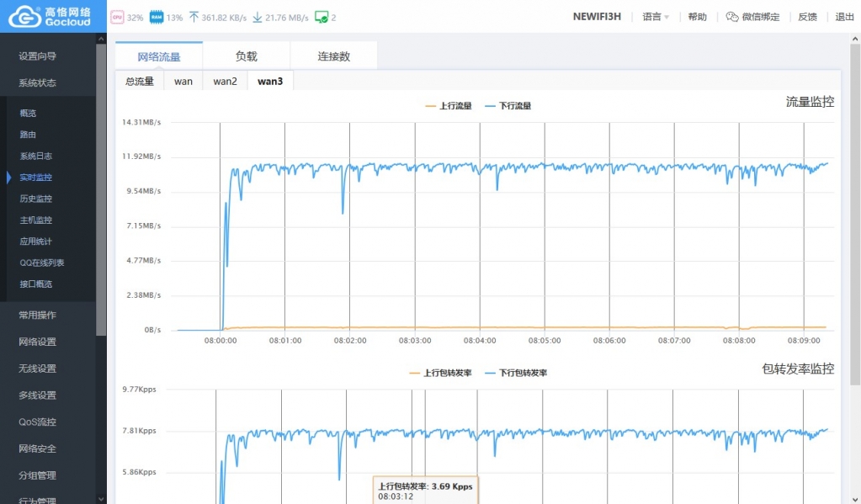Image resolution: width=861 pixels, height=504 pixels.
Task: Switch to the 负载 tab
Action: (x=246, y=56)
